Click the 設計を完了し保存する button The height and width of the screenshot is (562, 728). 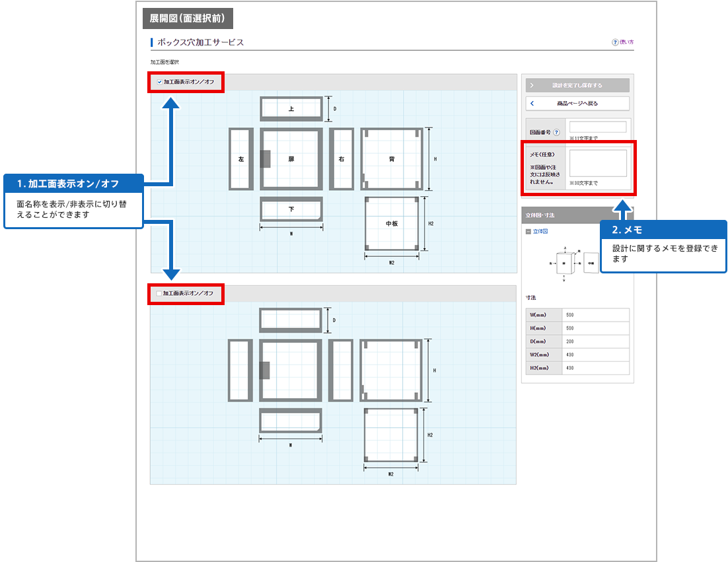577,85
